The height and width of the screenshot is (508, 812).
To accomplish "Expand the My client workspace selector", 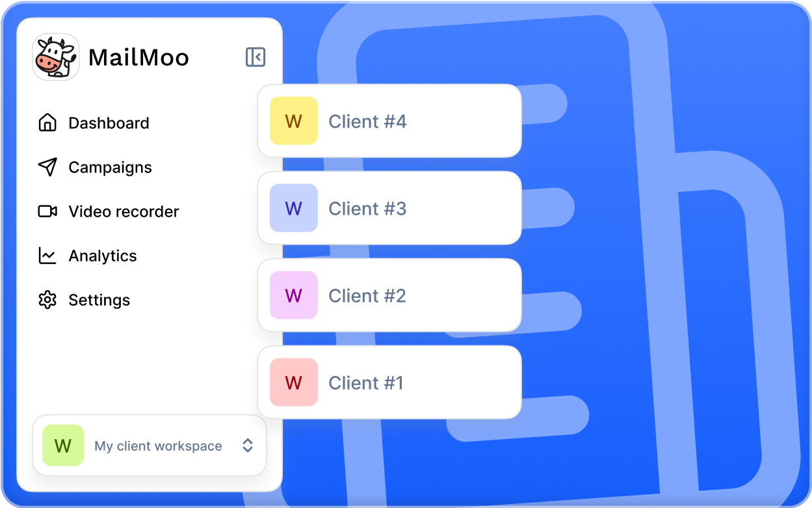I will point(150,446).
